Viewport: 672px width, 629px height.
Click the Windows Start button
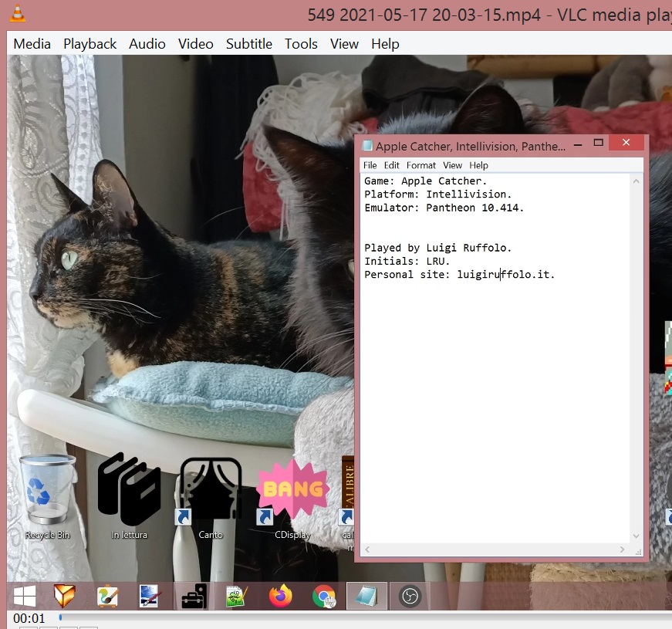pos(25,596)
